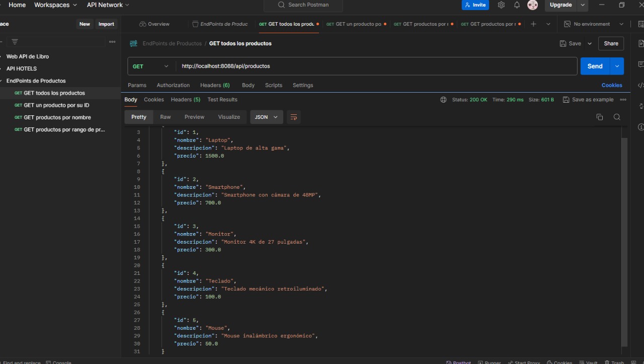Open the Overview tab
Screen dimensions: 644x364
154,24
